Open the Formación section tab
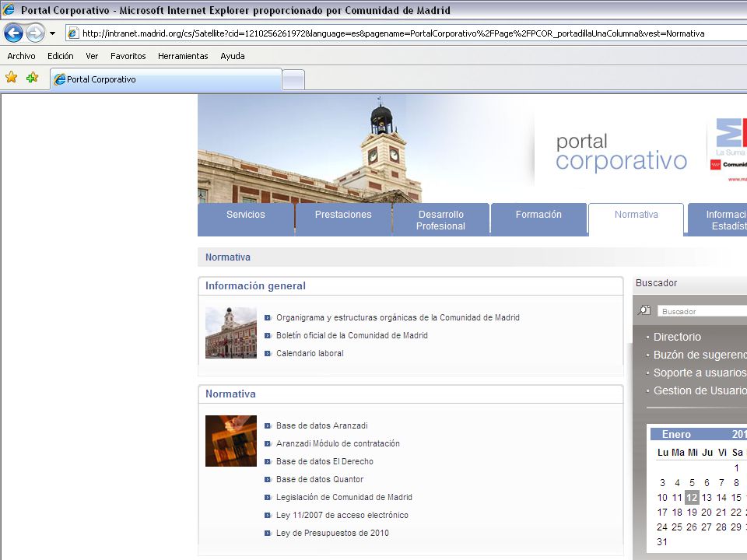747x560 pixels. point(538,219)
